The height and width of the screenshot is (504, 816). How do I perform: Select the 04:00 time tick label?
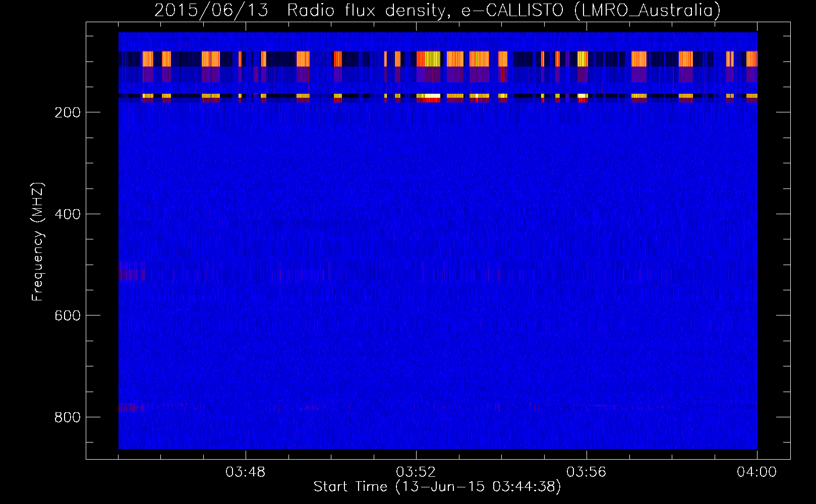[x=757, y=472]
